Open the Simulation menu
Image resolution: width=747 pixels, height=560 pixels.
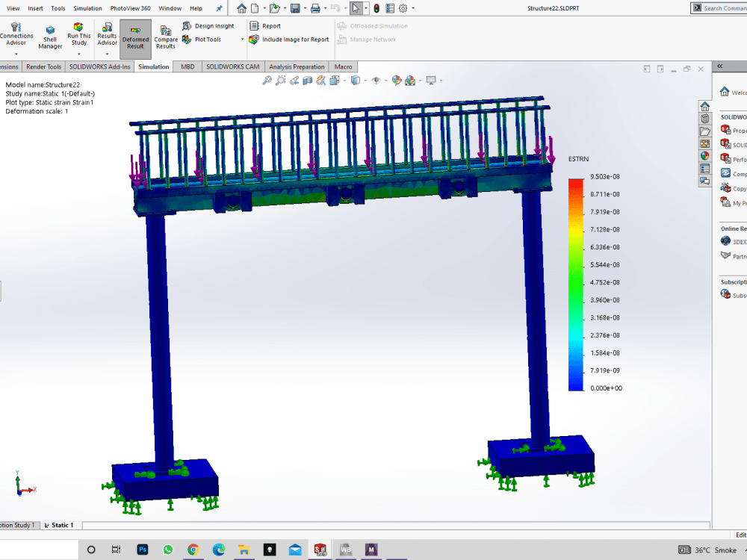point(87,8)
